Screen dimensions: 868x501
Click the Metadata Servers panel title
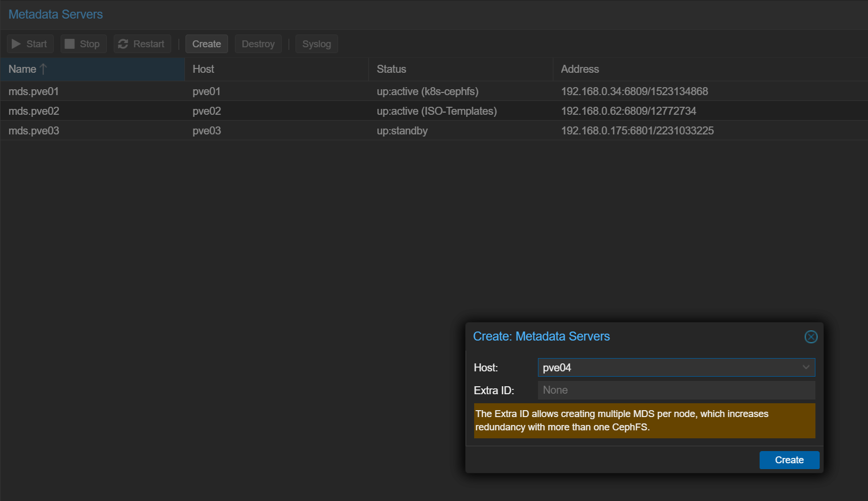pyautogui.click(x=56, y=14)
